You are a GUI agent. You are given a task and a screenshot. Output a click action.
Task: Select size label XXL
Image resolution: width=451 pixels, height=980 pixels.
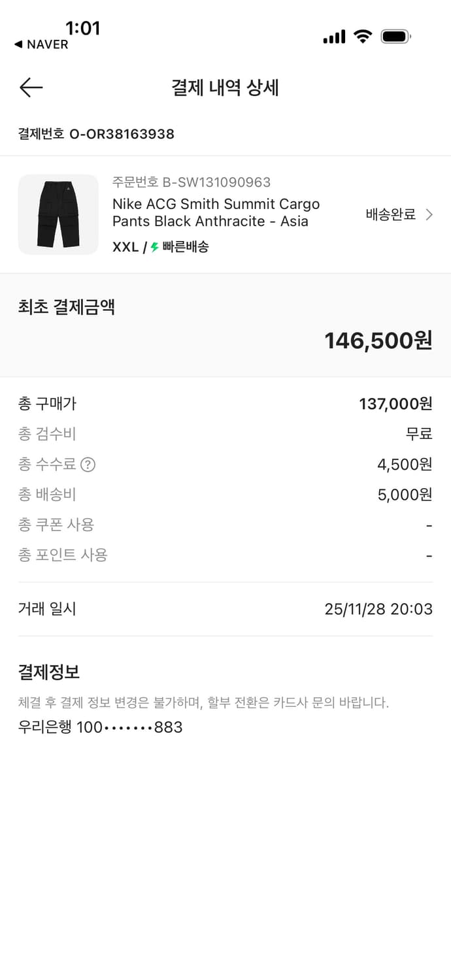point(125,248)
